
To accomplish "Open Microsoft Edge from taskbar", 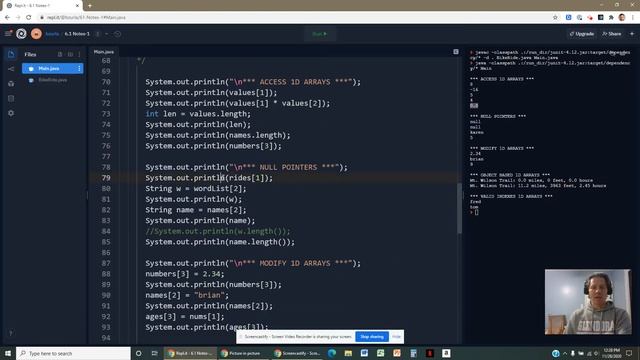I will pos(332,353).
